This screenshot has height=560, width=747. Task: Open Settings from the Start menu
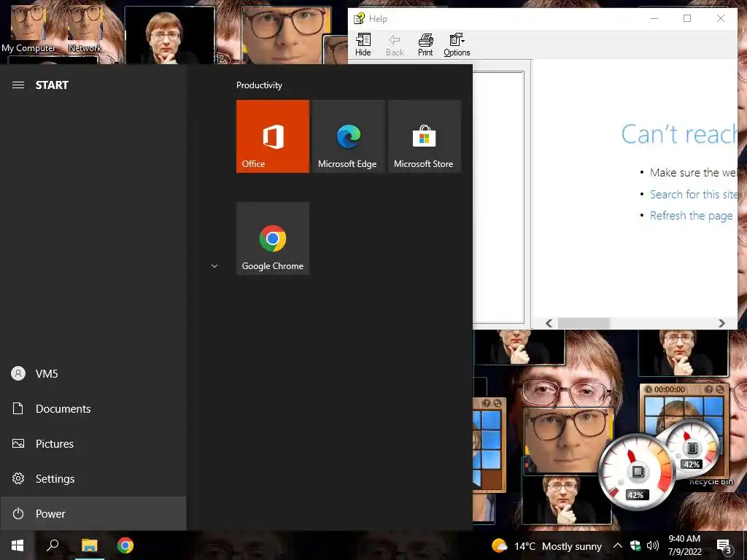point(93,478)
